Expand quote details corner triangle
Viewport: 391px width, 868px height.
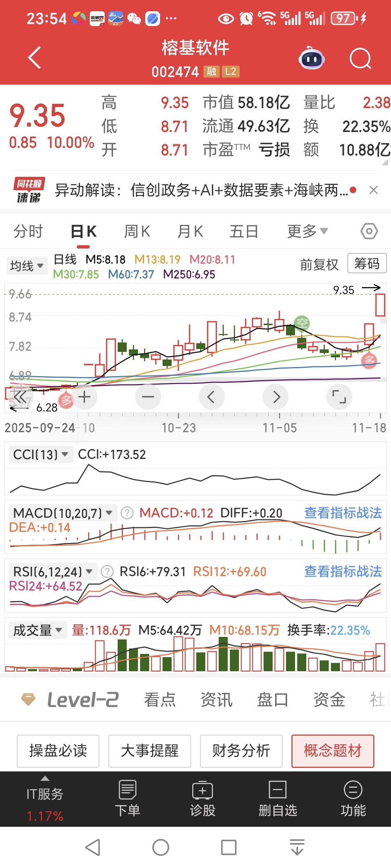[x=384, y=162]
